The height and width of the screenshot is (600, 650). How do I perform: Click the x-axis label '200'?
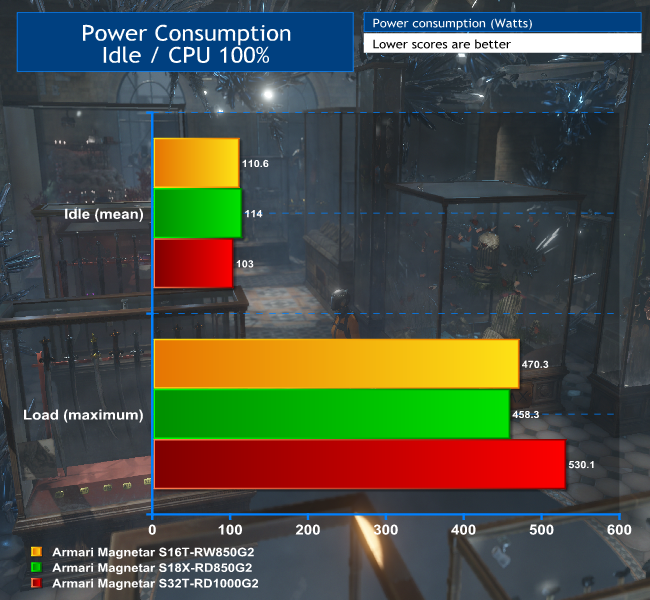[x=308, y=530]
